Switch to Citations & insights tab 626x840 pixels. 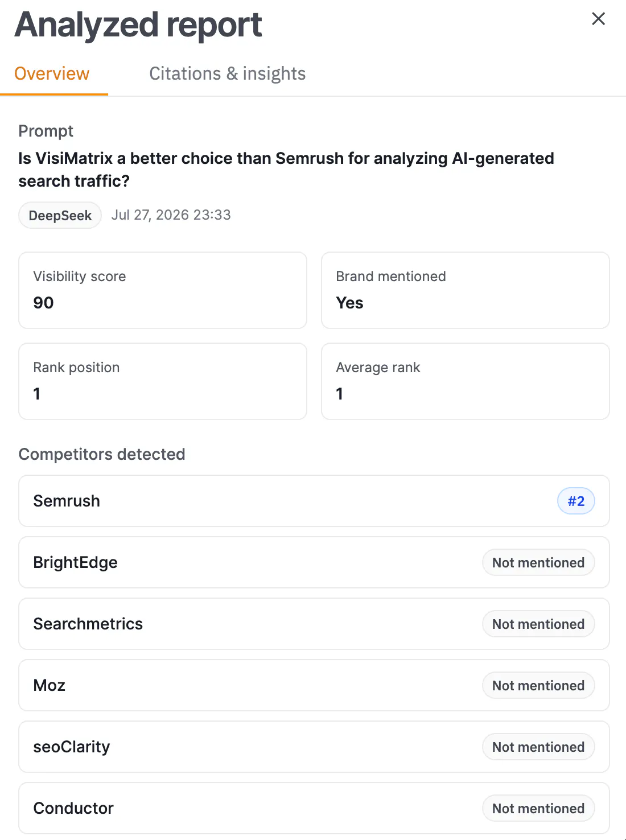pyautogui.click(x=227, y=73)
